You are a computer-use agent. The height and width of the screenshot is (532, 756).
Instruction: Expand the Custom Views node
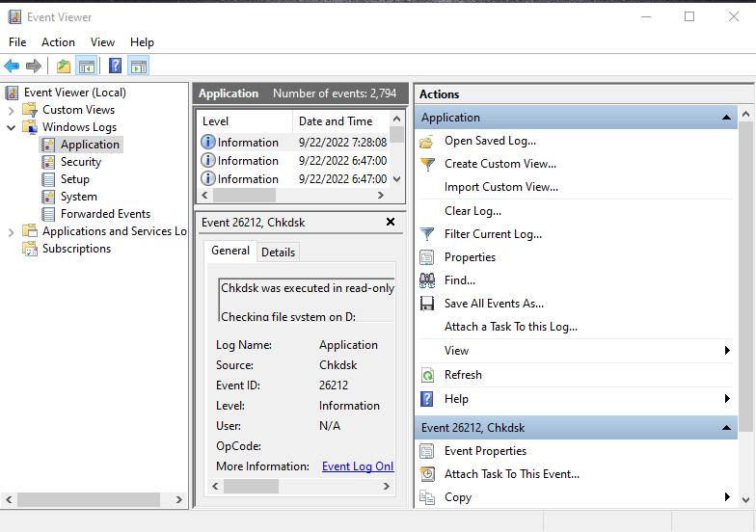point(12,111)
